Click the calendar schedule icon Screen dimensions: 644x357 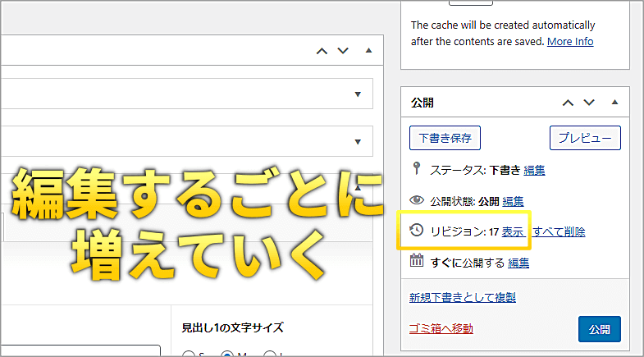(x=417, y=260)
